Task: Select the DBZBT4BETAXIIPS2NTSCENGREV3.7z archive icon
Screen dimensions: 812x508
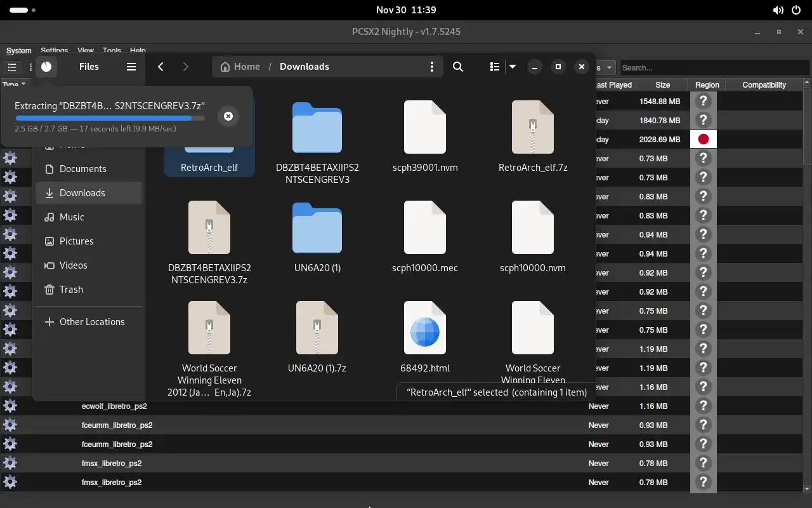Action: point(209,227)
